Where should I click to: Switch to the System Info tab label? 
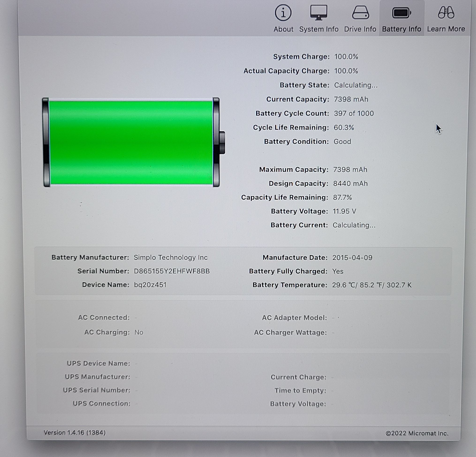click(319, 29)
